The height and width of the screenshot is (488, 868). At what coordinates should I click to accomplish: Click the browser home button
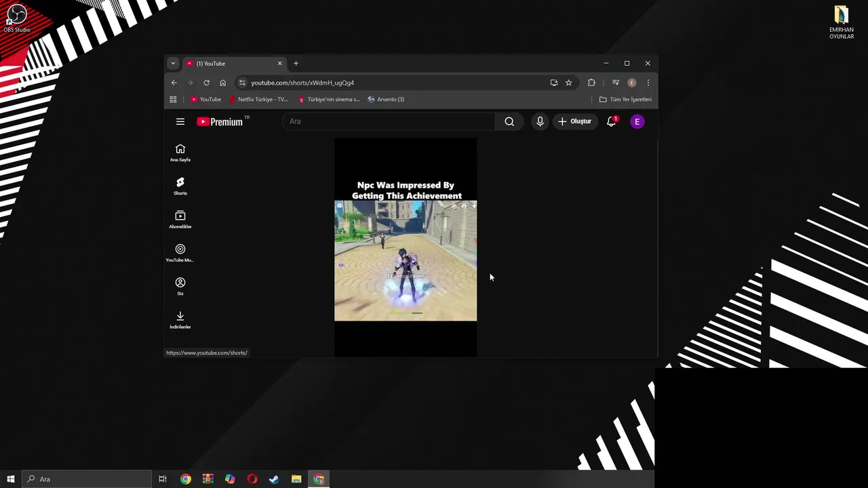click(222, 83)
